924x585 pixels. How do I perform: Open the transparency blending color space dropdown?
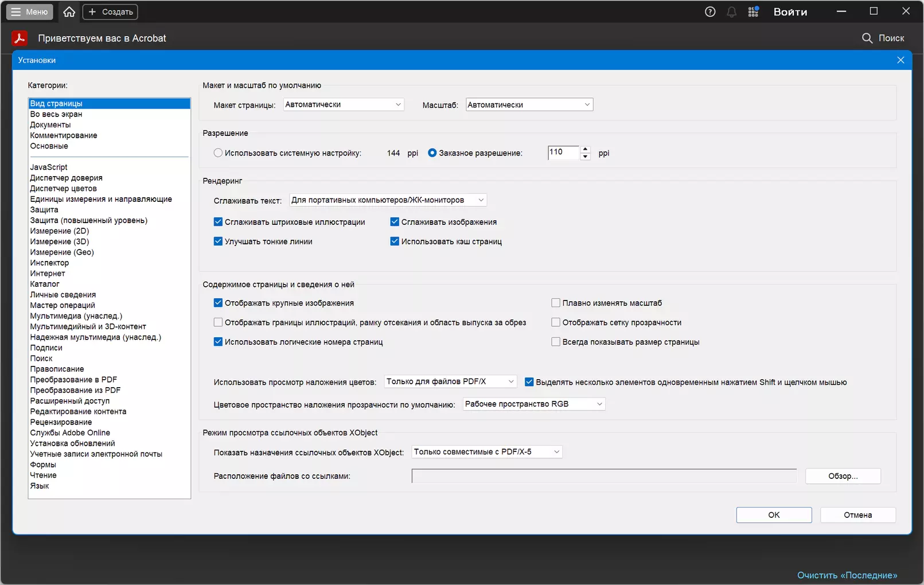[x=534, y=404]
